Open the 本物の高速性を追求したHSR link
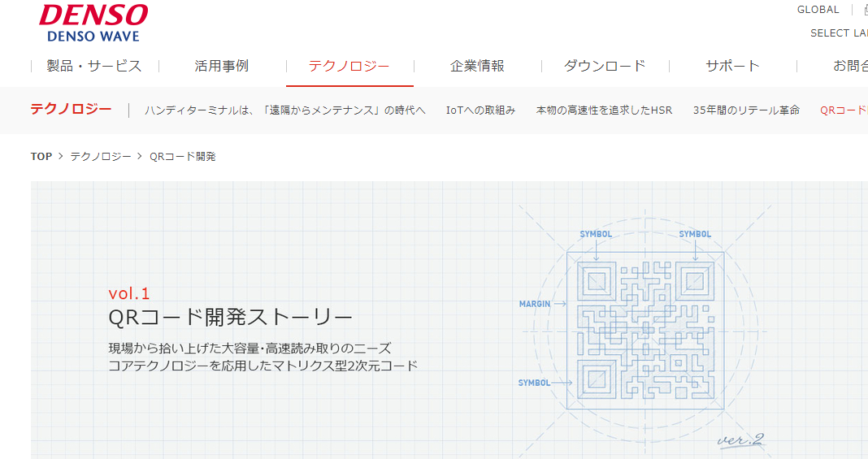 604,110
